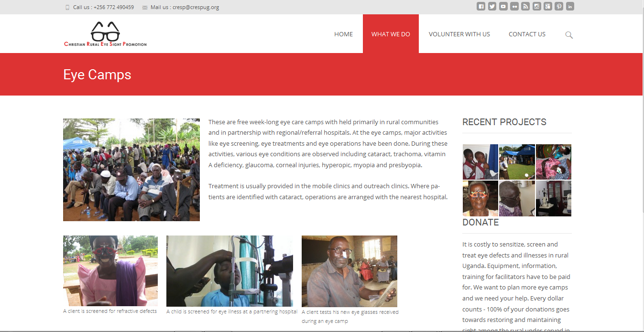Go to the HOME menu item

pyautogui.click(x=343, y=34)
